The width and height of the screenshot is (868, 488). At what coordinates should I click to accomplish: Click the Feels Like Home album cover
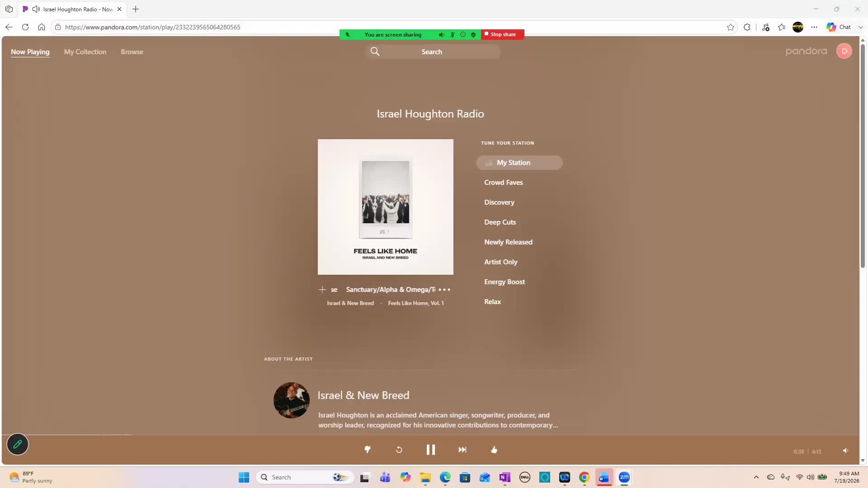(x=386, y=207)
